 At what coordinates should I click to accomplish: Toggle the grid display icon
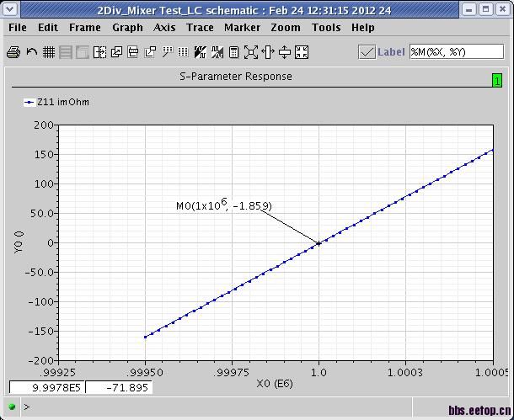tap(49, 52)
